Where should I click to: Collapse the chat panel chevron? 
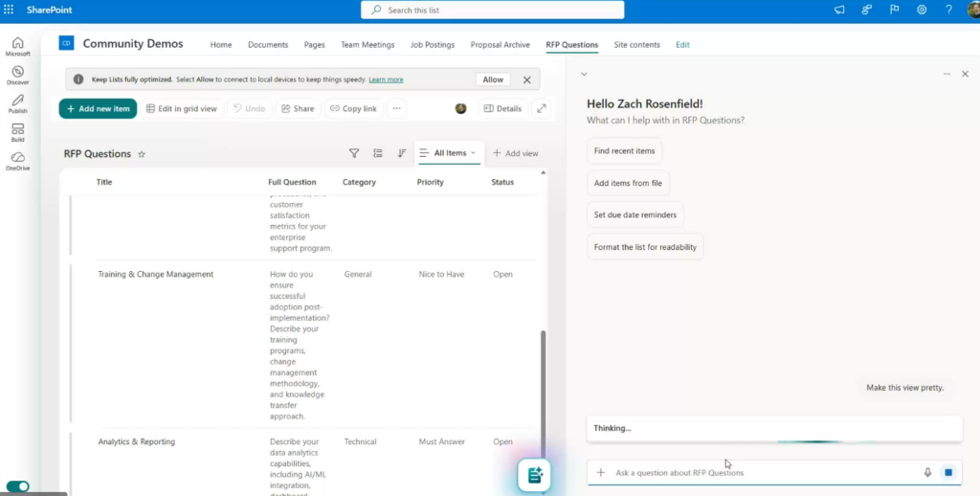(584, 74)
